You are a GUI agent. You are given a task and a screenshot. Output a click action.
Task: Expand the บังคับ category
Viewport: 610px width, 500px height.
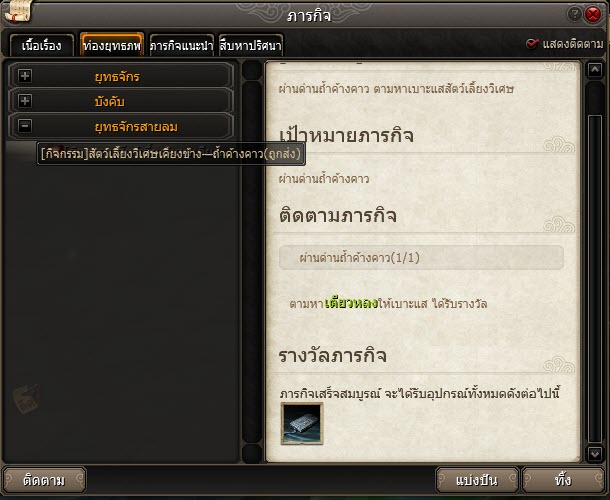click(x=25, y=101)
